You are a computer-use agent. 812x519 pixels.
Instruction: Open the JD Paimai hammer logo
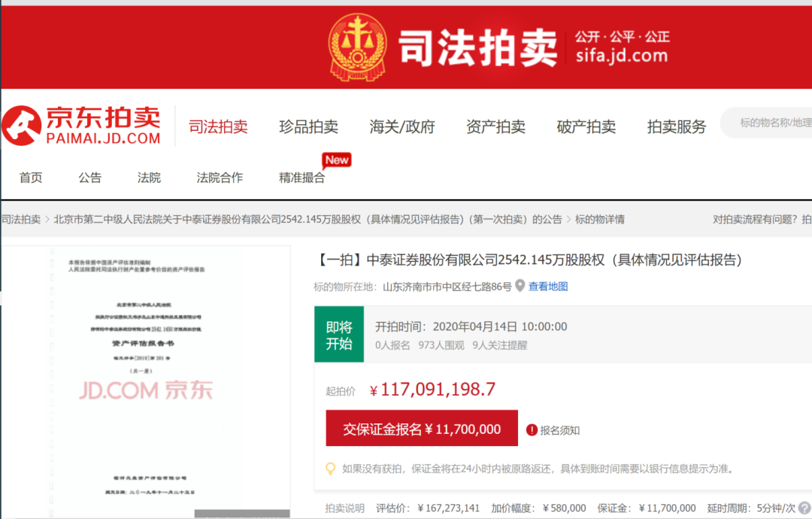[21, 126]
